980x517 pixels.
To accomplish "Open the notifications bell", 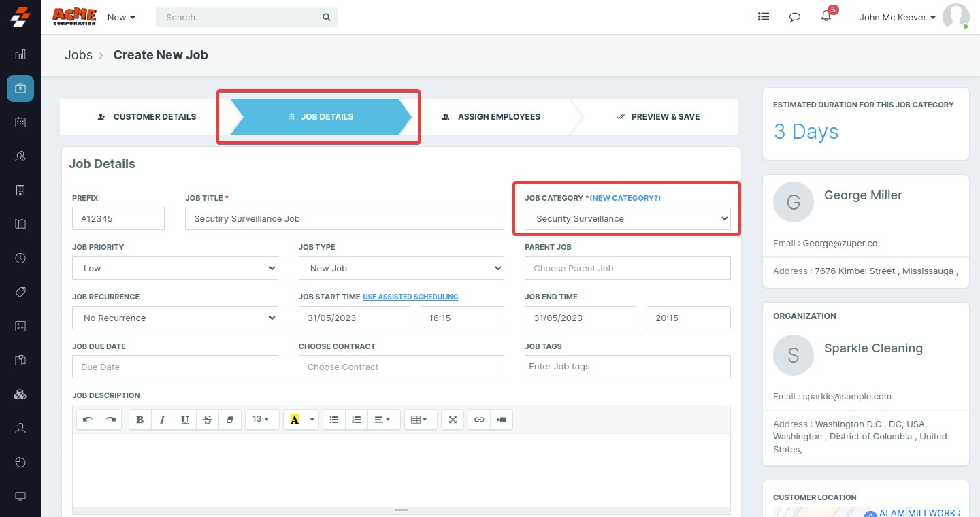I will (826, 17).
